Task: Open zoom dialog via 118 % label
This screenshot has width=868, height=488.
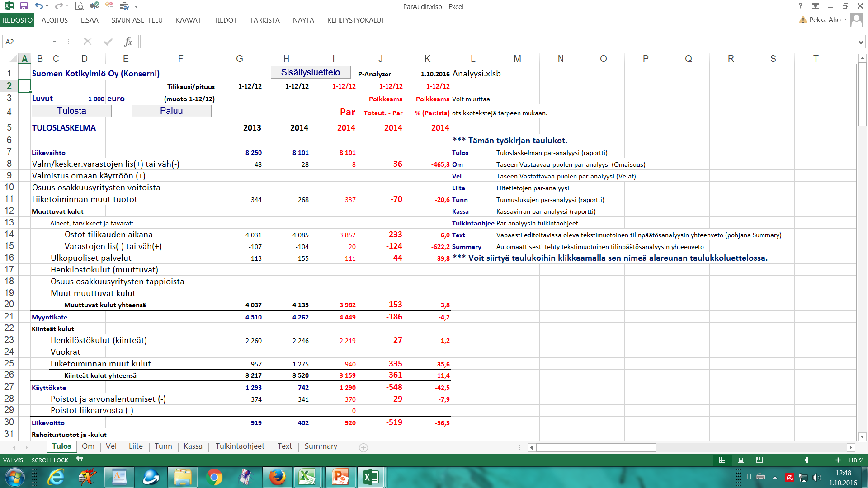Action: coord(855,460)
